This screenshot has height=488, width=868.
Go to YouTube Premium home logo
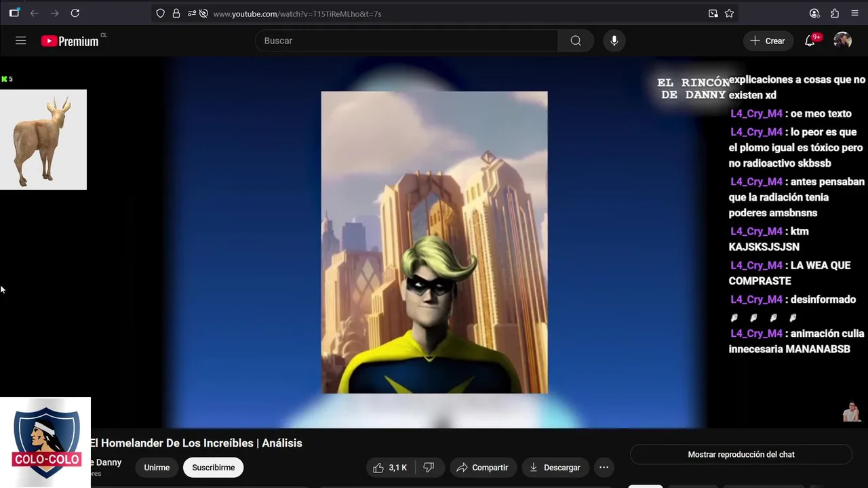coord(70,41)
